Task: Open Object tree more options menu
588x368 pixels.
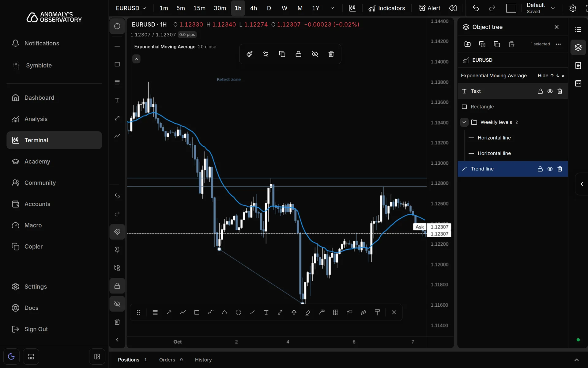Action: (558, 44)
